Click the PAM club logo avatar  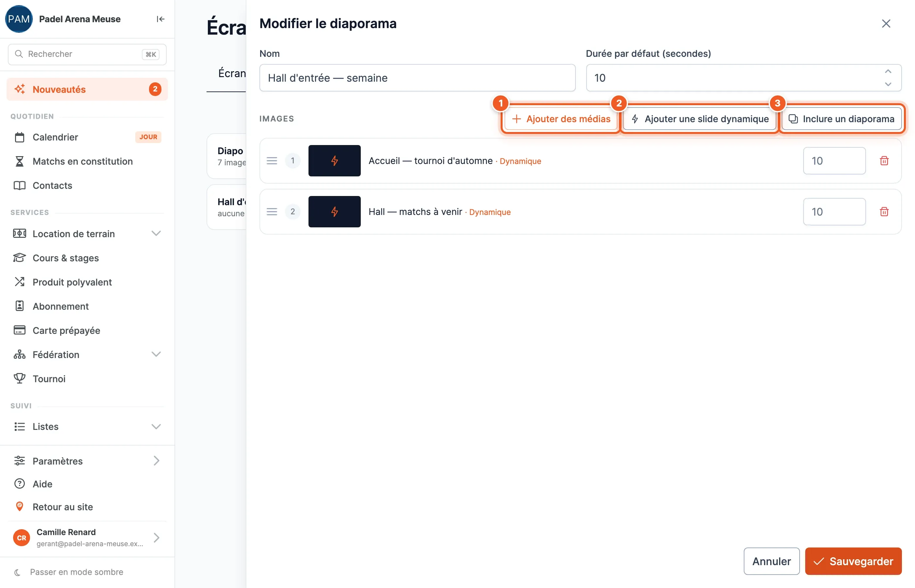click(19, 19)
